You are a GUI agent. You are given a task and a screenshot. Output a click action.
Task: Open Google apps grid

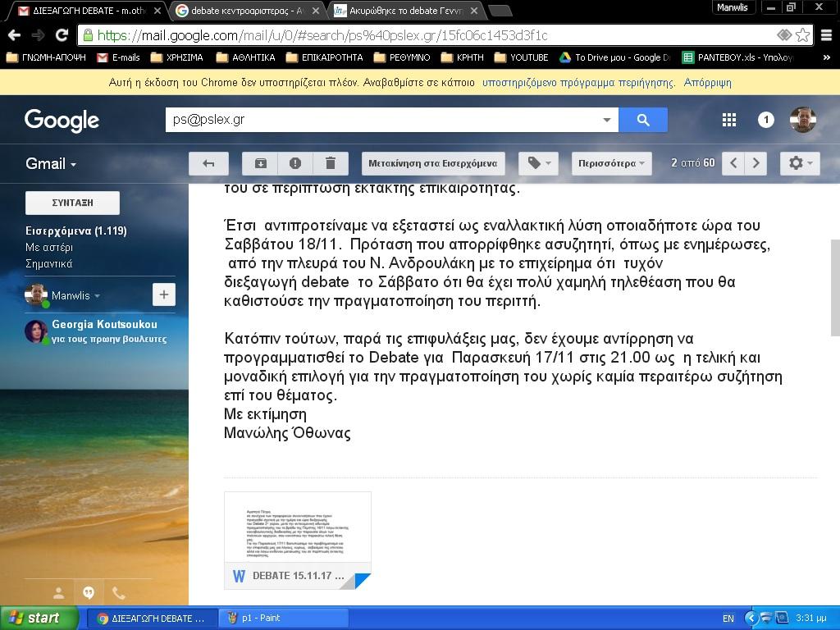728,120
